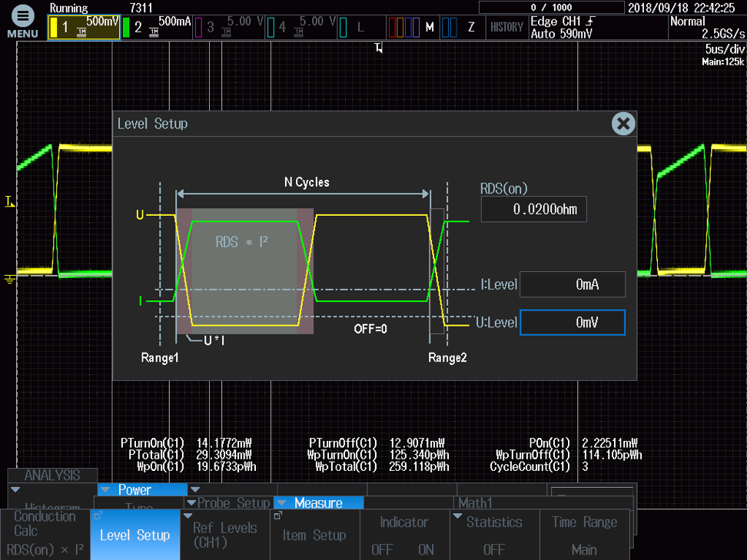Screen dimensions: 747x560
Task: Open Statistics dropdown showing OFF
Action: (x=494, y=535)
